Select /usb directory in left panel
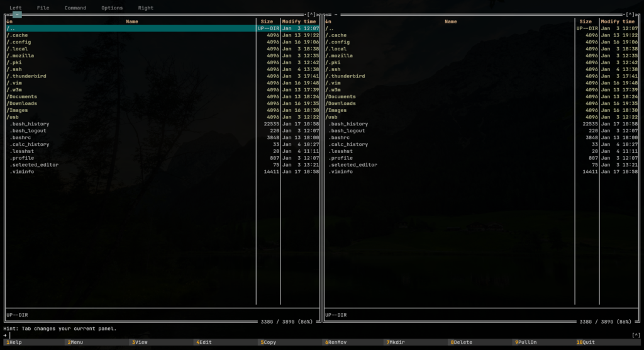 (x=163, y=117)
